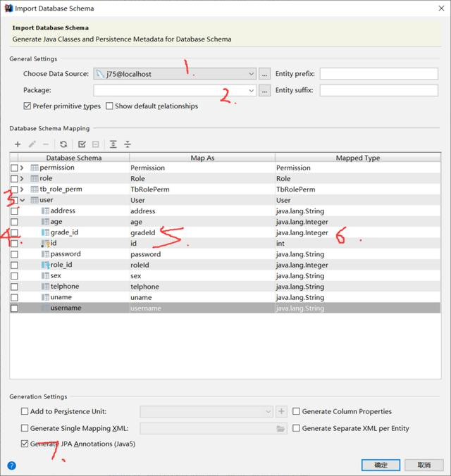The width and height of the screenshot is (451, 476).
Task: Click the select all checkmark icon
Action: point(82,144)
